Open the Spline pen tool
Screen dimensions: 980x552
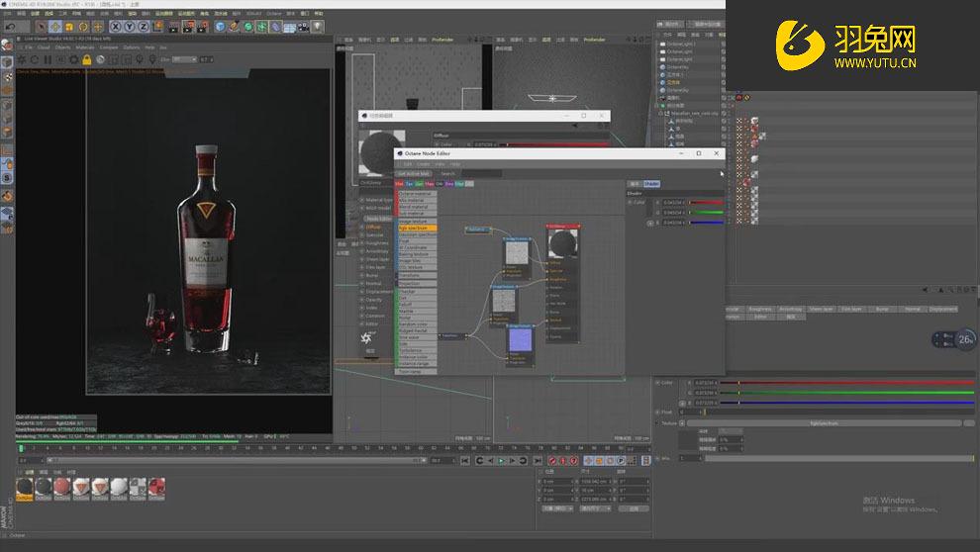(x=234, y=27)
